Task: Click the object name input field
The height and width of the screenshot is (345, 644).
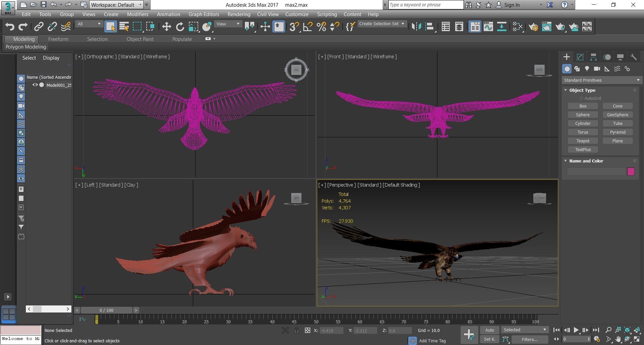Action: coord(596,171)
